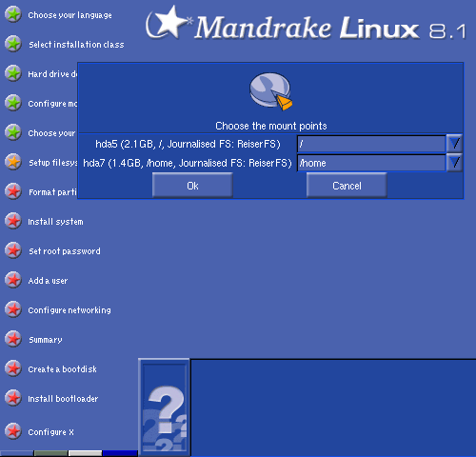Click the red star next to Add a user
The image size is (476, 457).
(x=13, y=280)
